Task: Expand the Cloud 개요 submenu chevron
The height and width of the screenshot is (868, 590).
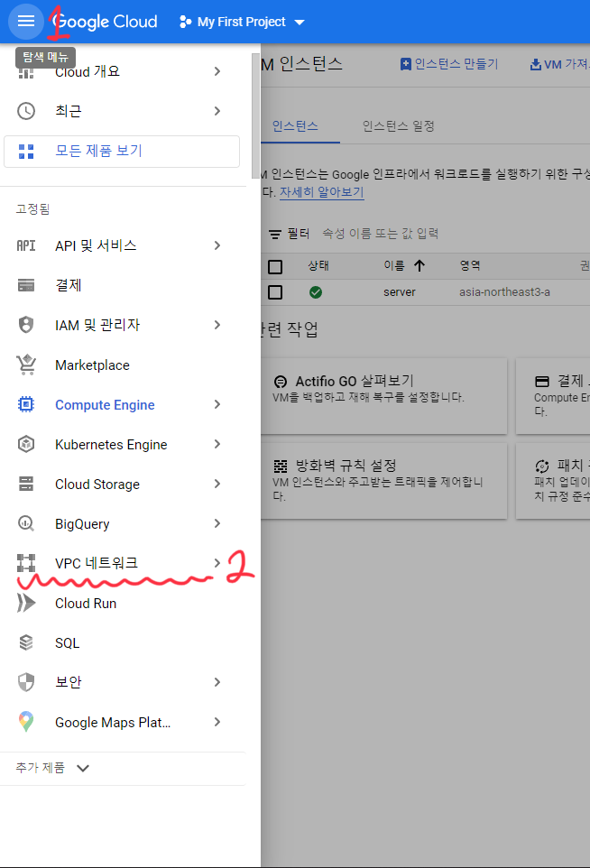Action: (217, 71)
